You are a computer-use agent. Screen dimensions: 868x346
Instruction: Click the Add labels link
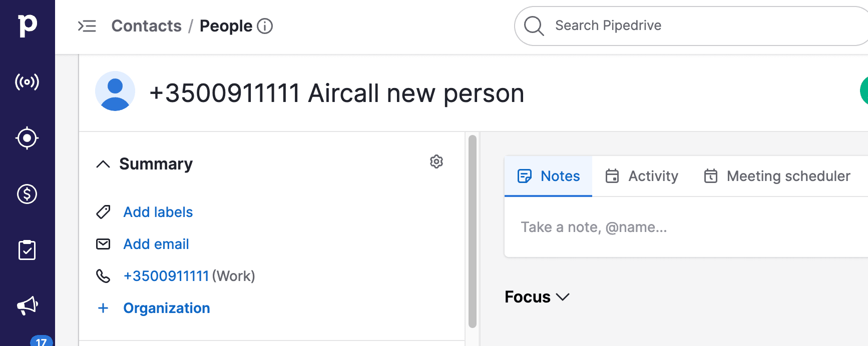coord(158,212)
